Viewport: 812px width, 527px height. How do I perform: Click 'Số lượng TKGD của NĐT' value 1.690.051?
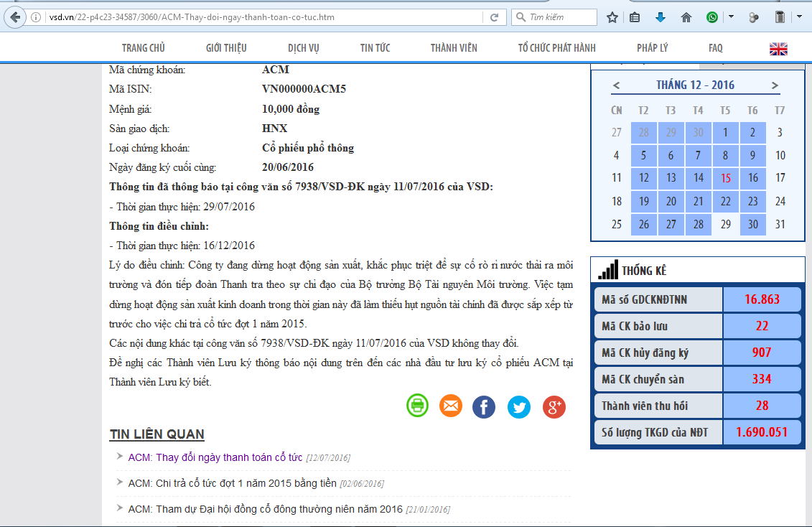(x=762, y=432)
